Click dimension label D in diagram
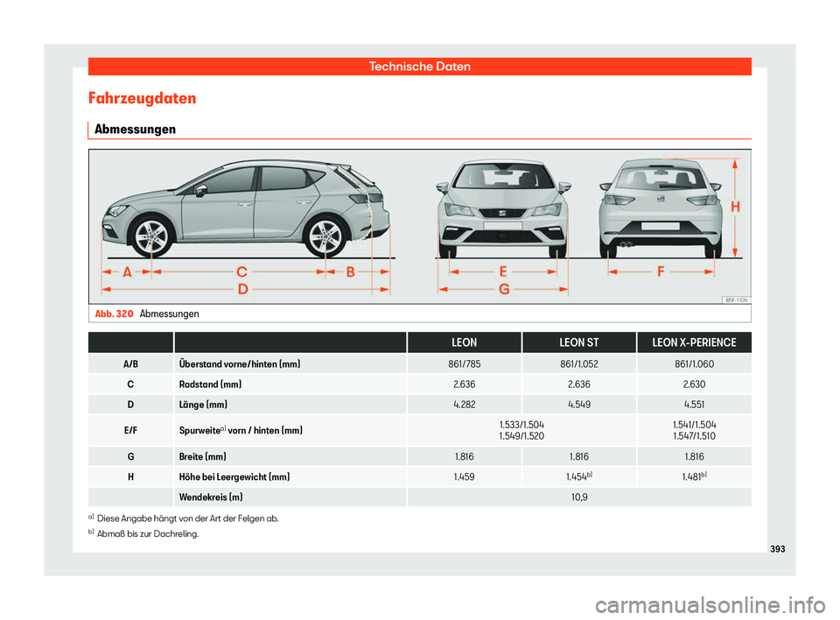Screen dimensions: 840x620 pos(242,290)
